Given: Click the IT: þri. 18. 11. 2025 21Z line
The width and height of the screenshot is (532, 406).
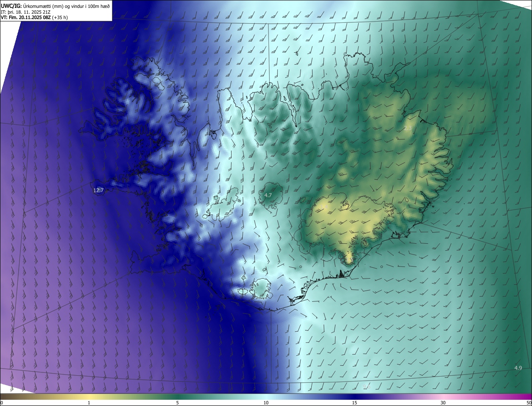Looking at the screenshot, I should [x=26, y=12].
